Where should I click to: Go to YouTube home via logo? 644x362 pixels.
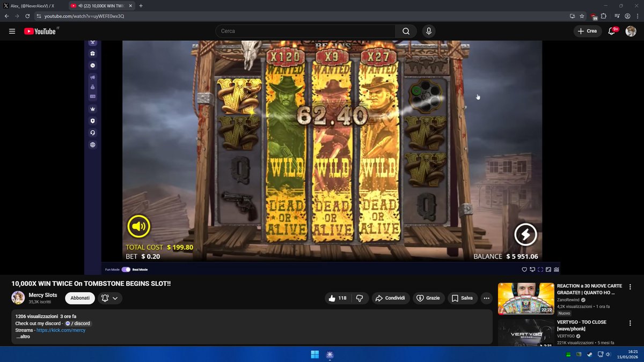pos(40,31)
